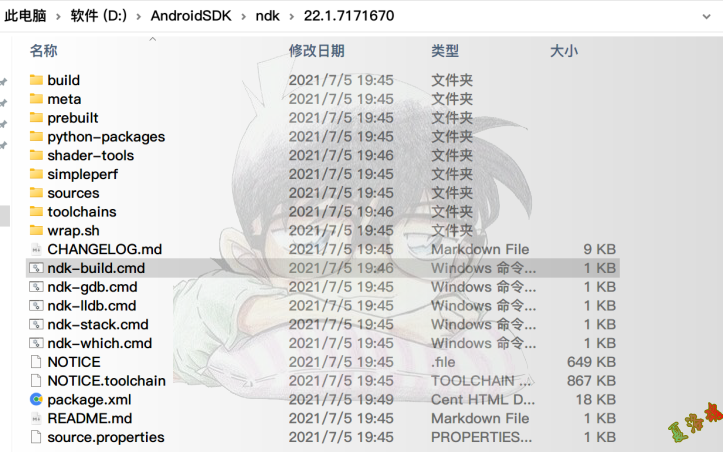Image resolution: width=723 pixels, height=452 pixels.
Task: Go to 此电脑 in the breadcrumb
Action: point(25,16)
